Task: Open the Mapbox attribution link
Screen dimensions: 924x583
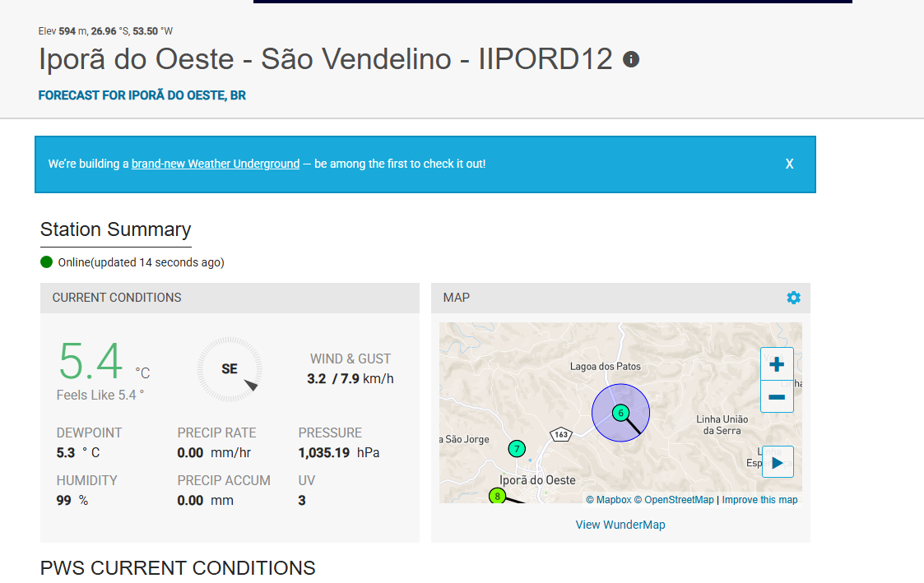Action: (613, 500)
